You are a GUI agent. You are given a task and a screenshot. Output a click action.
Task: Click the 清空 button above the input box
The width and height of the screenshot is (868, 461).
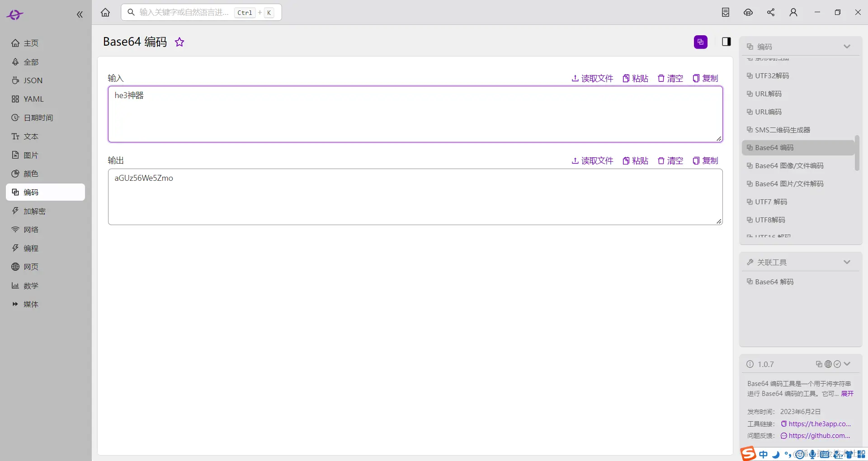[x=670, y=78]
